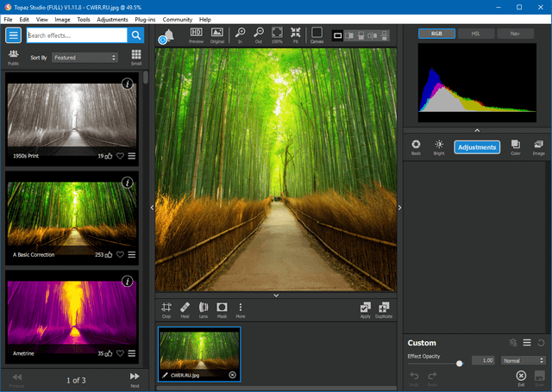Viewport: 552px width, 392px height.
Task: Fit image to window
Action: click(x=296, y=34)
